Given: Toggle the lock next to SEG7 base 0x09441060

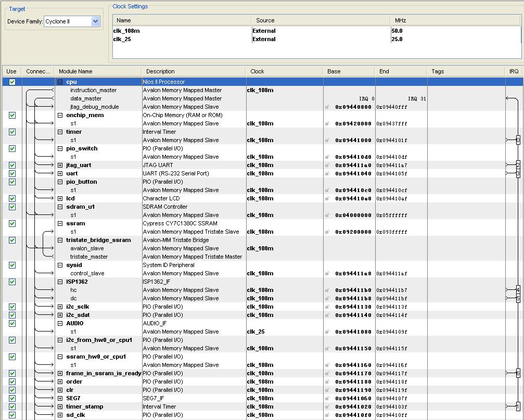Looking at the screenshot, I should pyautogui.click(x=327, y=398).
